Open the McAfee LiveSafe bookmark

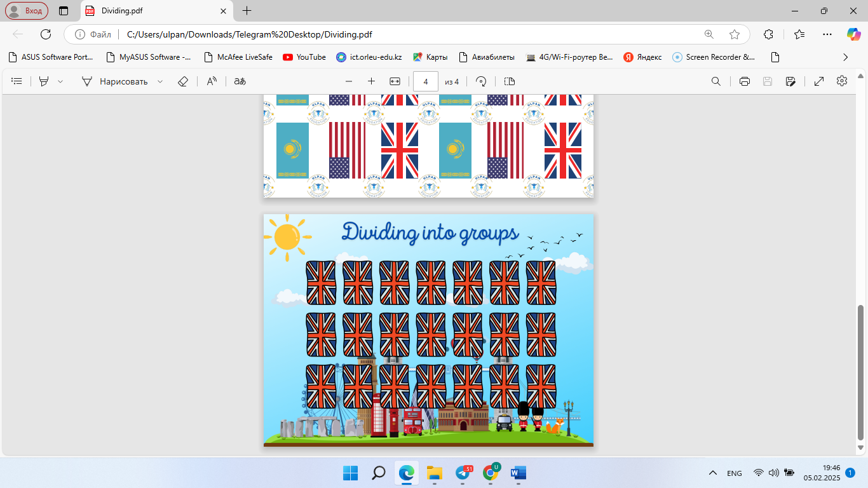pyautogui.click(x=238, y=57)
